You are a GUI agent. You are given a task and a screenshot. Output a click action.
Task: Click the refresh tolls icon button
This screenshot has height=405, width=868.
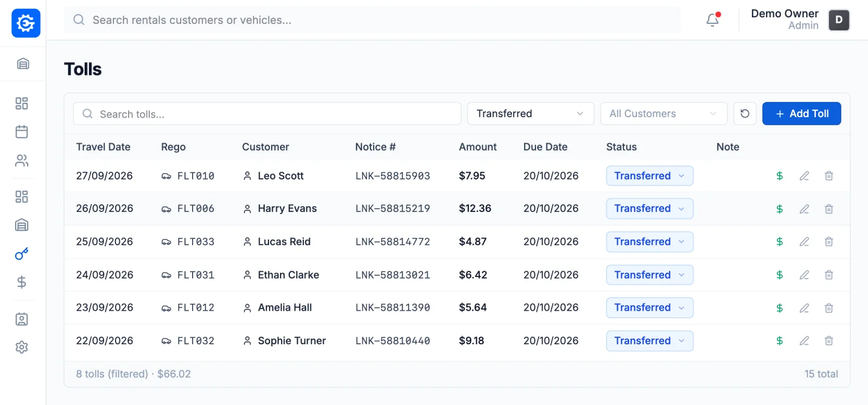tap(745, 114)
